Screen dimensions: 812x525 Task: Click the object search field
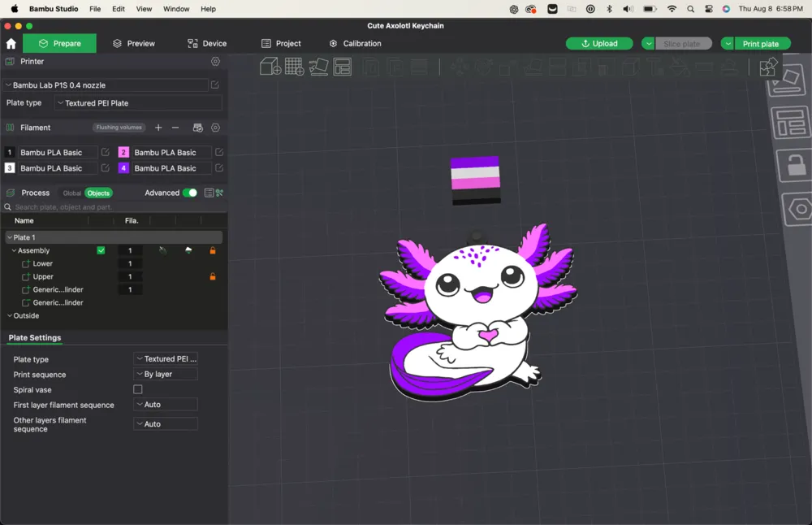pos(114,206)
